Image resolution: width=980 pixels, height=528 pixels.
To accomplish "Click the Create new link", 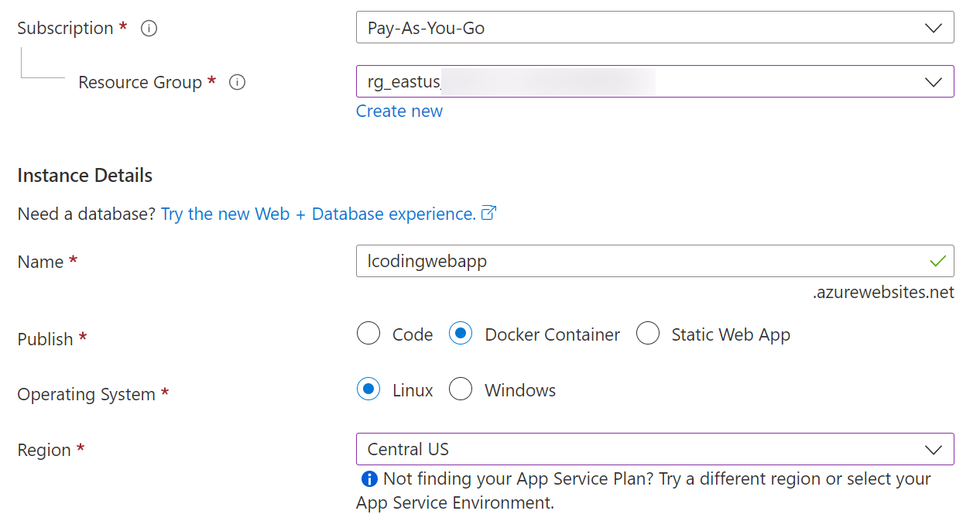I will click(x=399, y=111).
